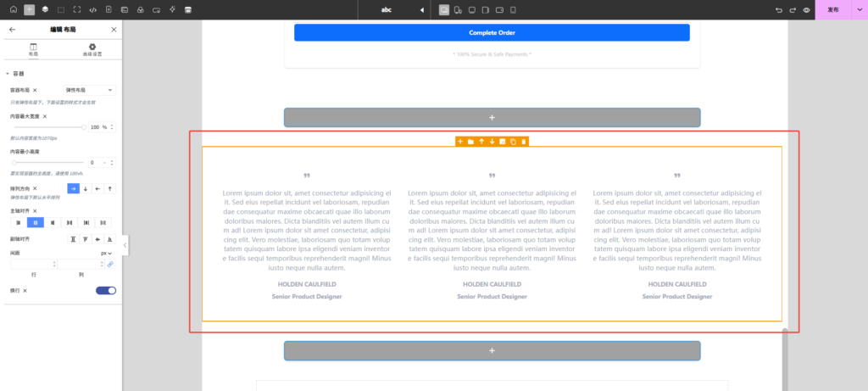Click the 内容最大宽度 slider track
Image resolution: width=868 pixels, height=391 pixels.
click(48, 126)
